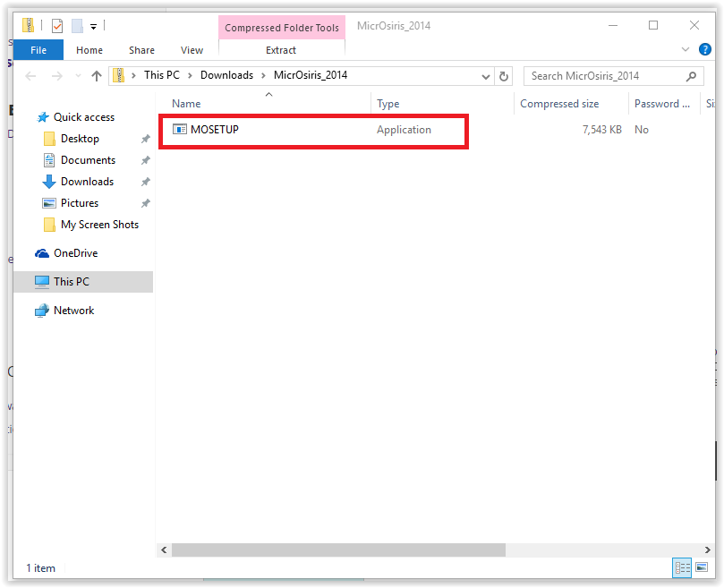Open Help with the blue question icon
Screen dimensions: 724x588
[x=704, y=49]
